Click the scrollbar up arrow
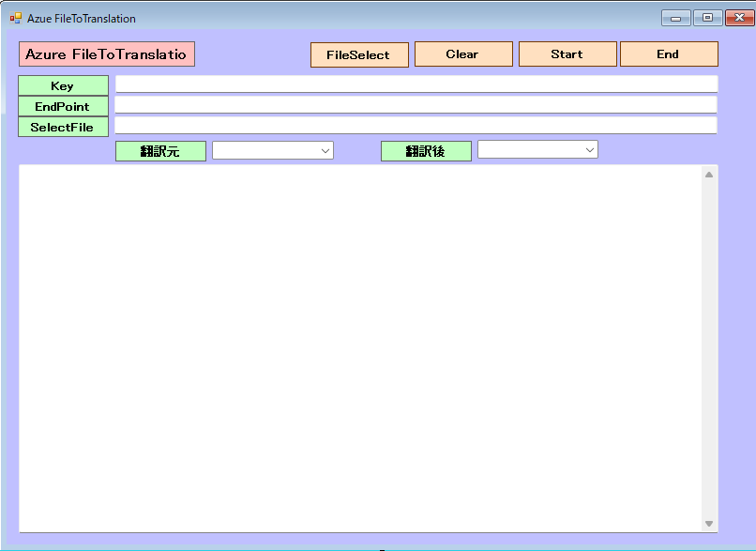This screenshot has width=756, height=551. pos(709,175)
